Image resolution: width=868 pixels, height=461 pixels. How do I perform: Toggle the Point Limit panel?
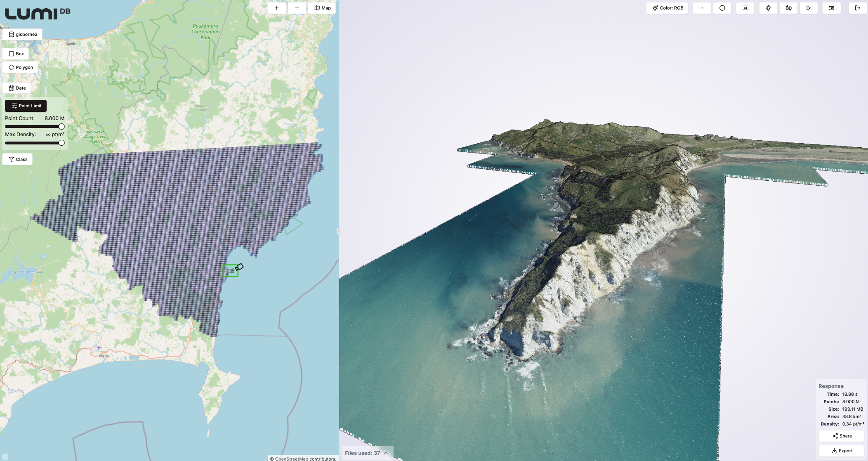click(x=26, y=106)
